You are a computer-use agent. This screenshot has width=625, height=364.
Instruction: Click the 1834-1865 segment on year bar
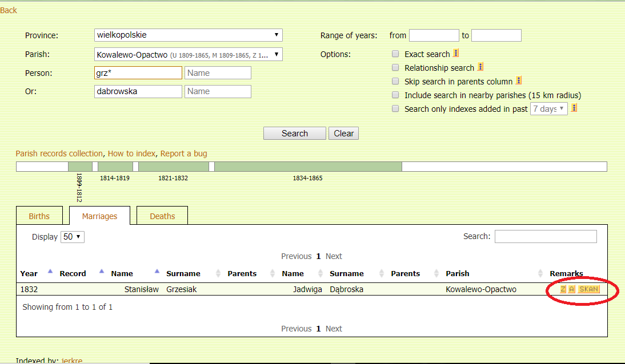point(308,167)
